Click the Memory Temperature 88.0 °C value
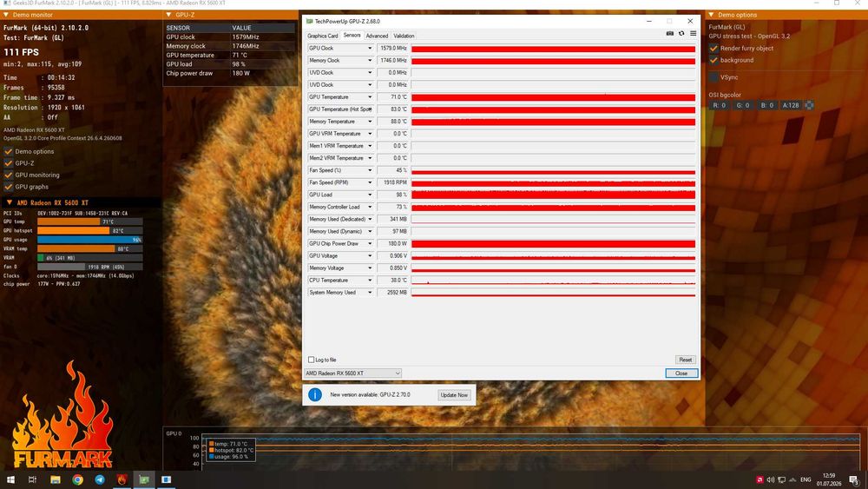 [393, 122]
